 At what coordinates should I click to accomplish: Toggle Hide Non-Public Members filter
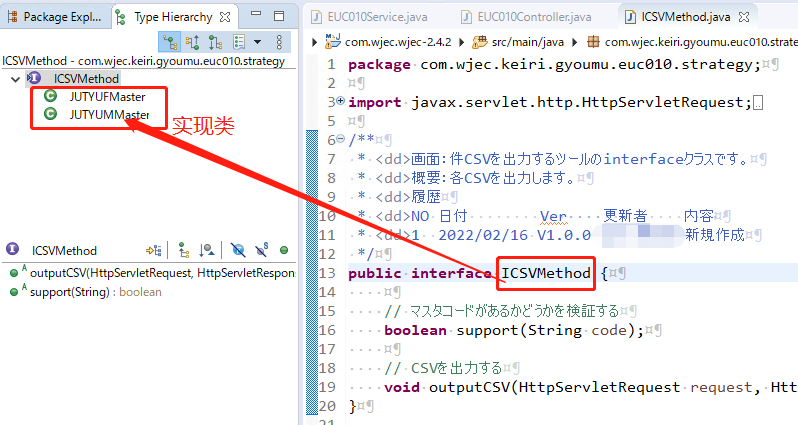click(284, 250)
